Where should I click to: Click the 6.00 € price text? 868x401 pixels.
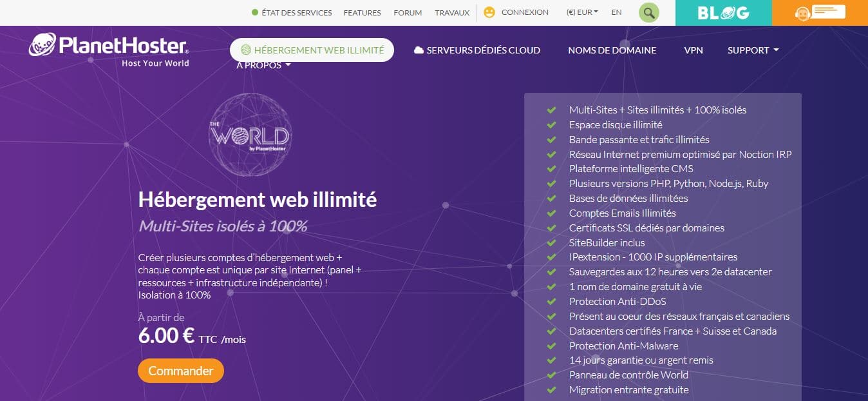click(166, 336)
